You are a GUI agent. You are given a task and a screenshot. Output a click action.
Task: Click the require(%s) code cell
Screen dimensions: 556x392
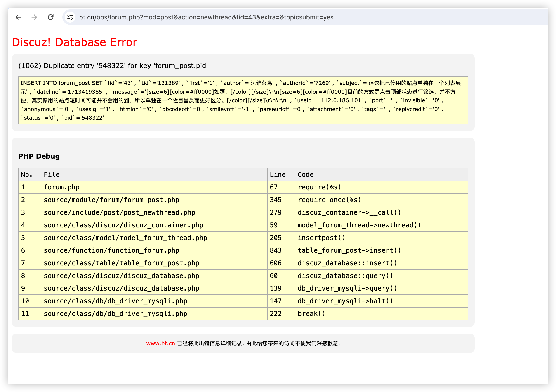(382, 187)
